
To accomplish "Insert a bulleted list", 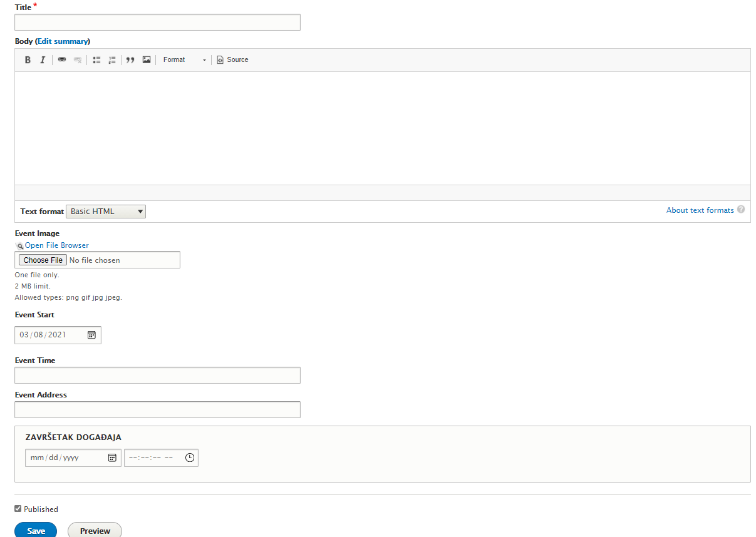I will tap(96, 60).
